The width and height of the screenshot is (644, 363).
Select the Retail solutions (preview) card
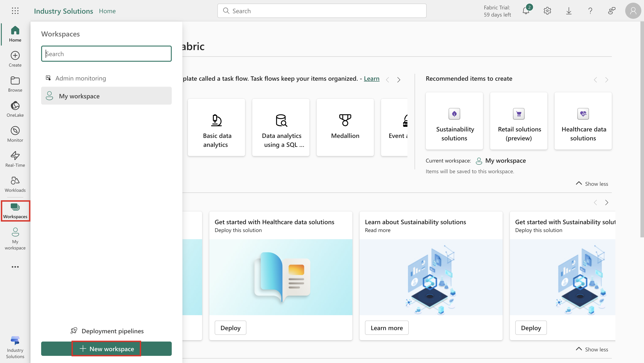pos(519,121)
